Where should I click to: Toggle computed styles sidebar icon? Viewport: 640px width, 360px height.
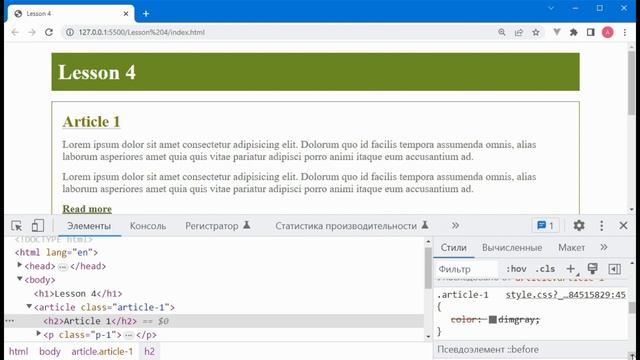(x=614, y=269)
